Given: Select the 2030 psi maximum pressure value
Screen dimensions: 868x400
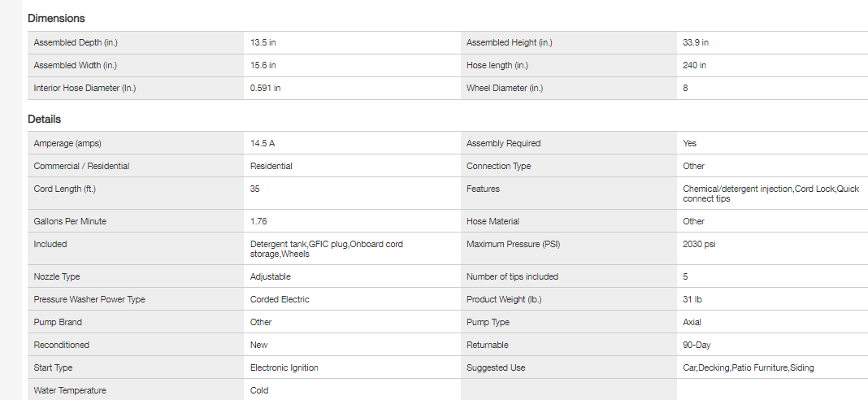Looking at the screenshot, I should click(699, 244).
